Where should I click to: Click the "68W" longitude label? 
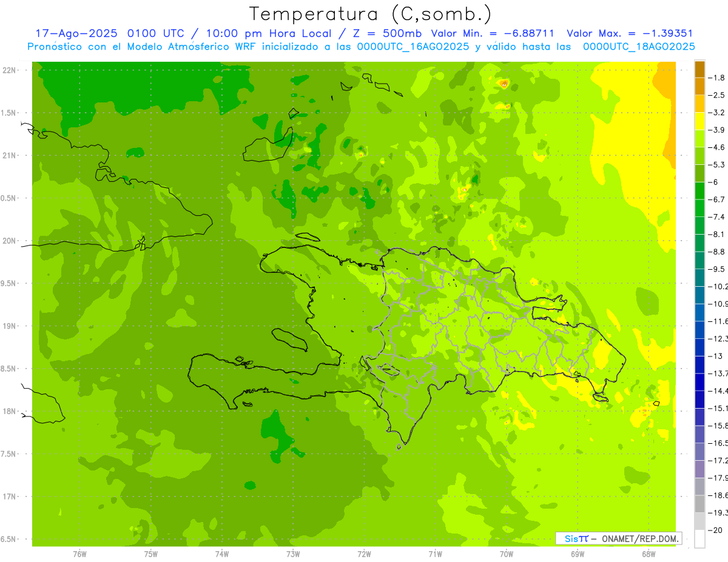click(x=649, y=554)
